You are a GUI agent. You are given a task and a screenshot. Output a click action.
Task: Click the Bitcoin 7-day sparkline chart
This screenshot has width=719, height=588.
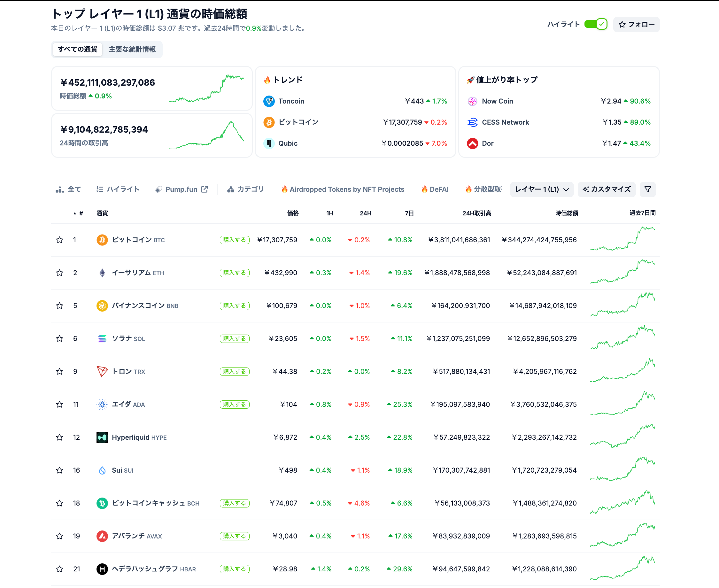pyautogui.click(x=622, y=239)
